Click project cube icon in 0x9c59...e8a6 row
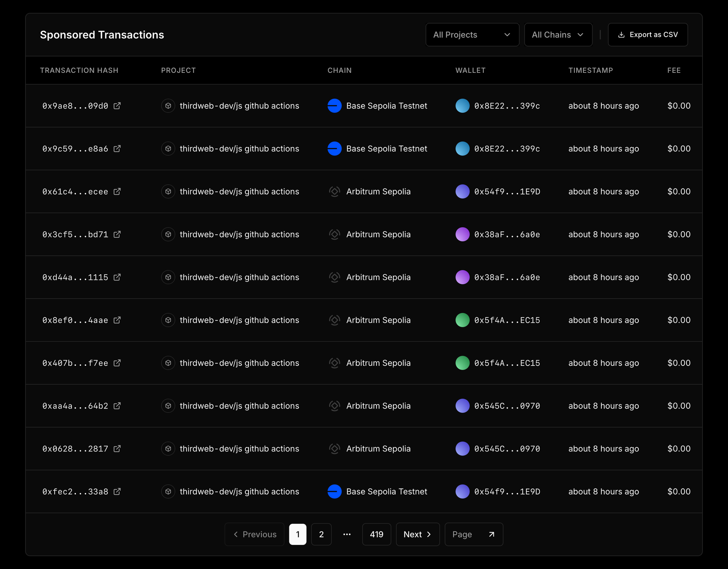This screenshot has width=728, height=569. pyautogui.click(x=168, y=149)
